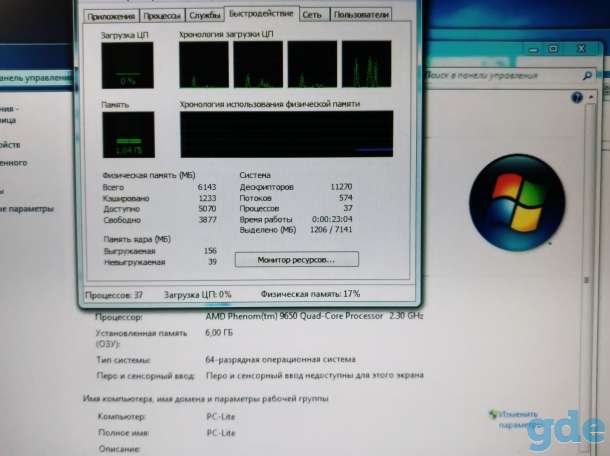
Task: Maximize the control panel window
Action: pyautogui.click(x=553, y=49)
